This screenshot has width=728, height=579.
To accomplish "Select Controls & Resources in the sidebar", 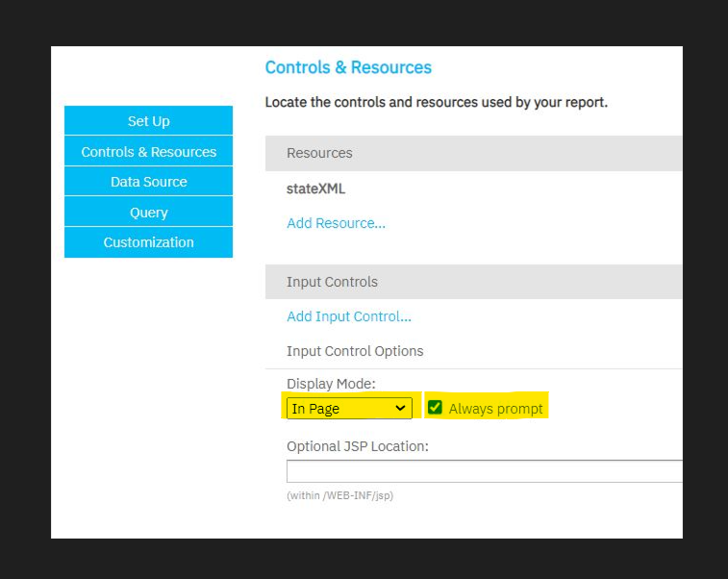I will 148,151.
